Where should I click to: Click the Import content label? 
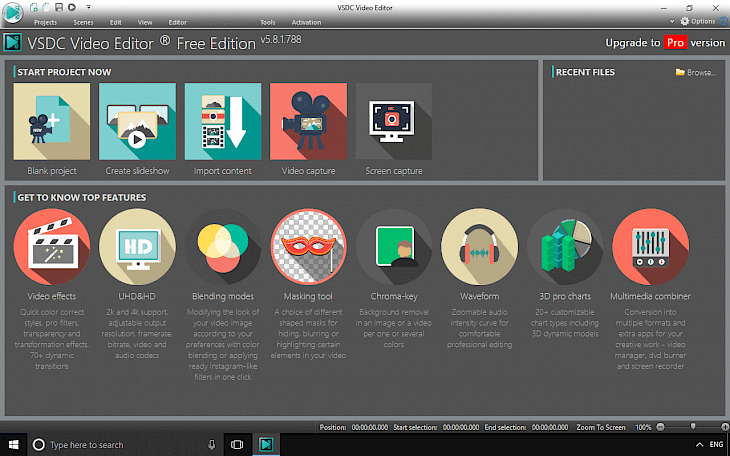[223, 171]
